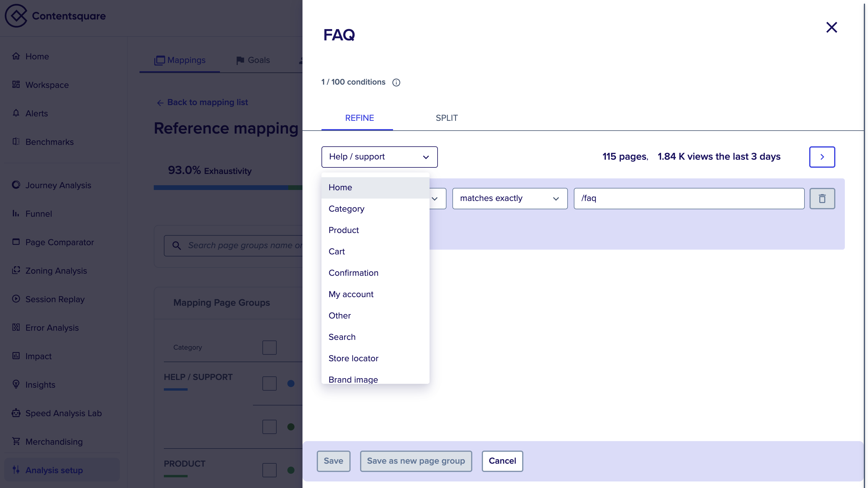Screen dimensions: 868x488
Task: Select Category from the dropdown list
Action: coord(375,209)
